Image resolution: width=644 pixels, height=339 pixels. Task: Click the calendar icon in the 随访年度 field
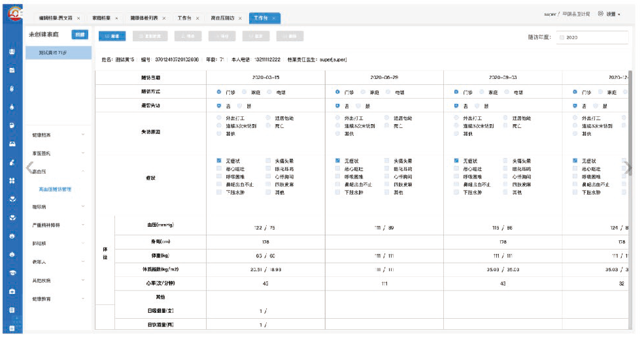coord(562,38)
